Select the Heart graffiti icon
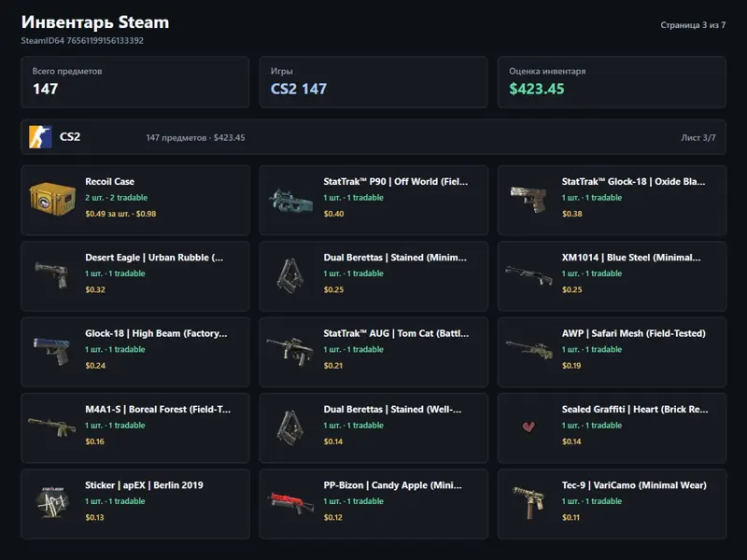 coord(529,427)
